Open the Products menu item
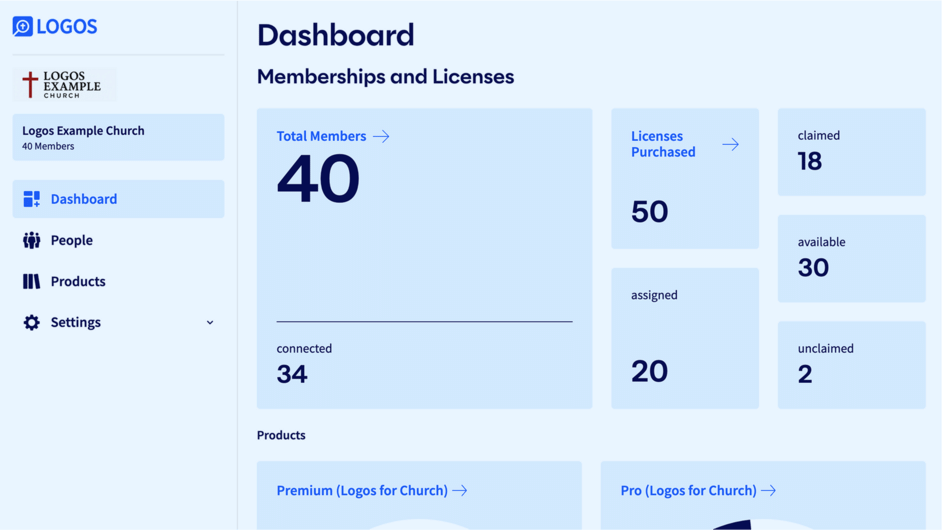The width and height of the screenshot is (942, 530). click(78, 281)
